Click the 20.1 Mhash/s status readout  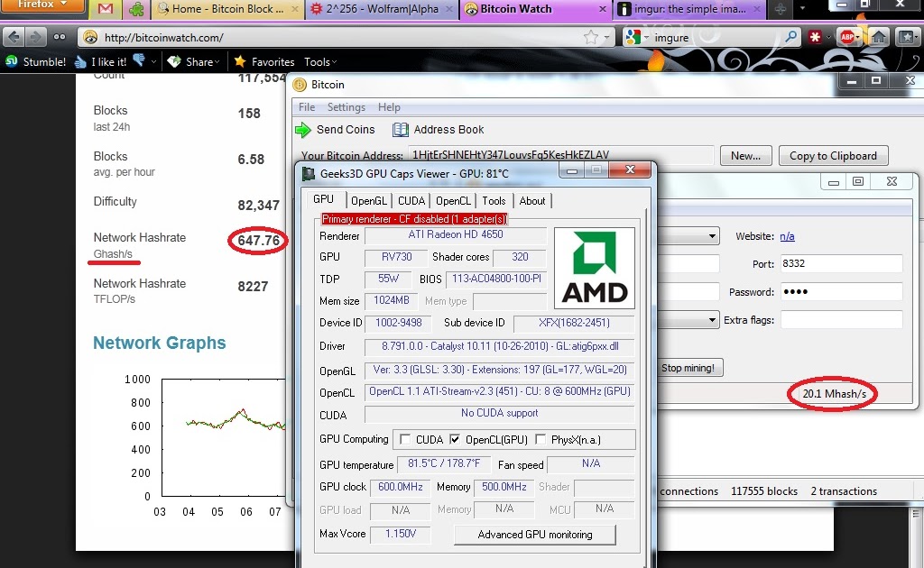[834, 394]
